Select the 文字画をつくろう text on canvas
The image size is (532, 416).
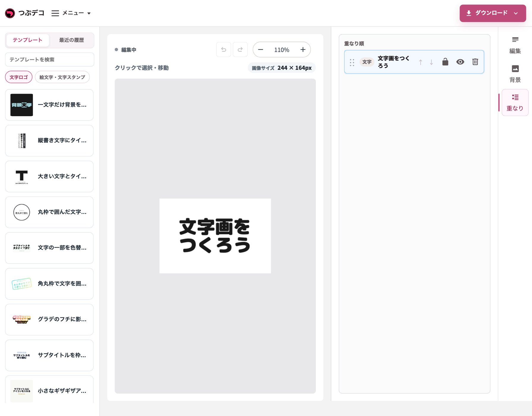(x=215, y=236)
